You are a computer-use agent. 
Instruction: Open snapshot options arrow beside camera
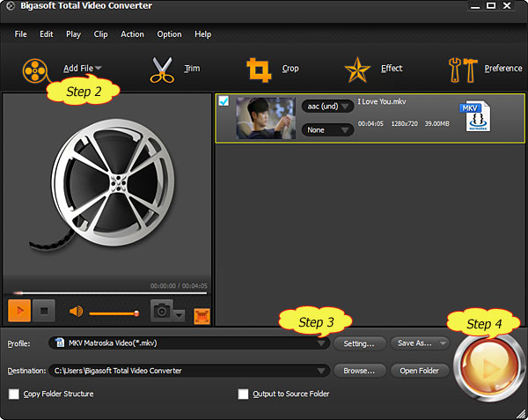point(180,315)
